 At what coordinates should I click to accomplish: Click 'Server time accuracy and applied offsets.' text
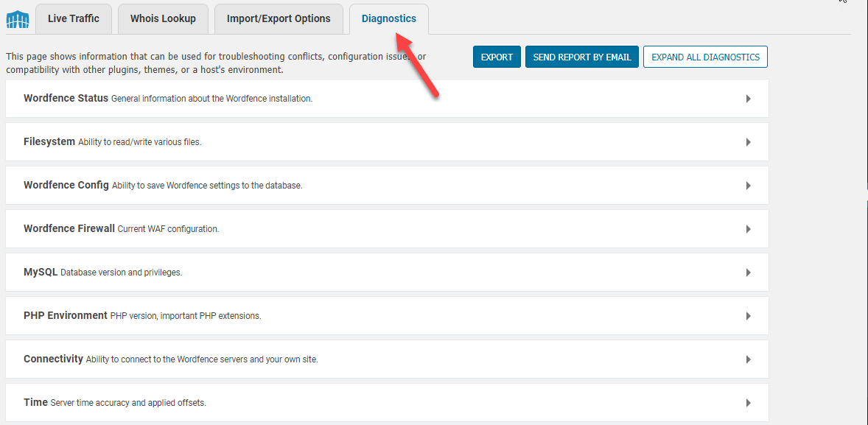[x=128, y=403]
